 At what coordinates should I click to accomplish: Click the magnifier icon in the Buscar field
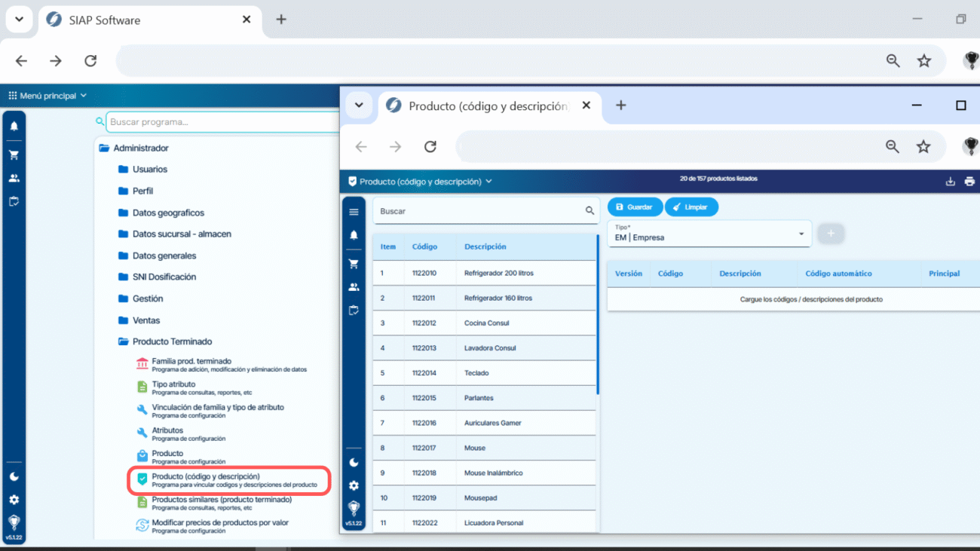point(590,211)
